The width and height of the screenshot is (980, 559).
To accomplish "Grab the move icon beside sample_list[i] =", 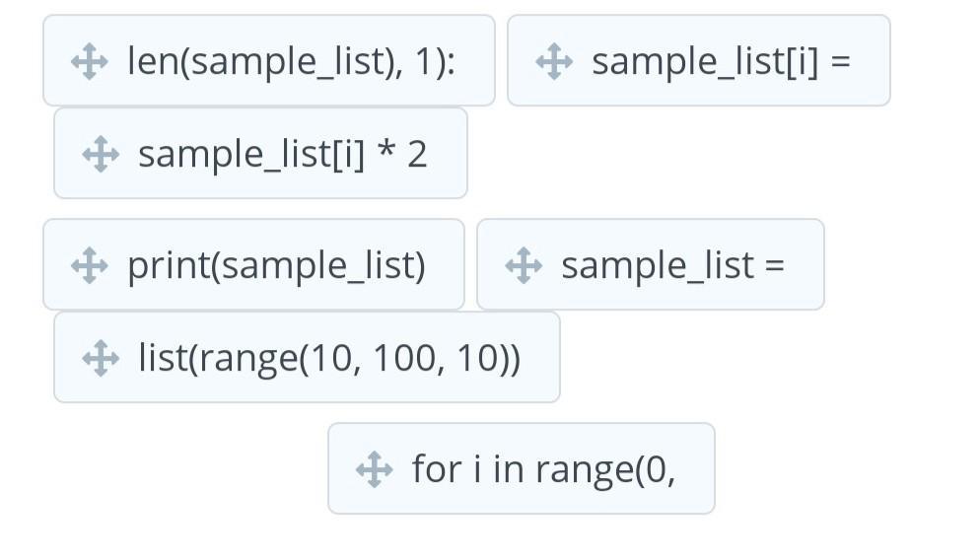I will pyautogui.click(x=554, y=61).
